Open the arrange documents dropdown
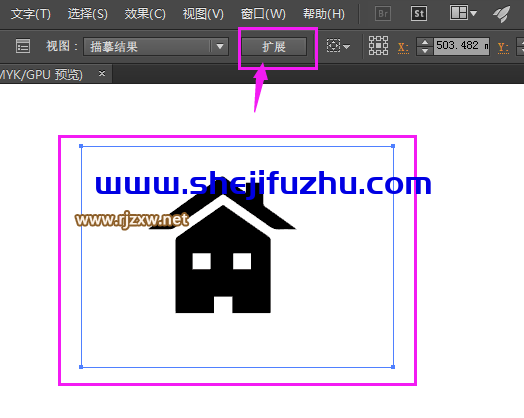524x418 pixels. coord(463,13)
